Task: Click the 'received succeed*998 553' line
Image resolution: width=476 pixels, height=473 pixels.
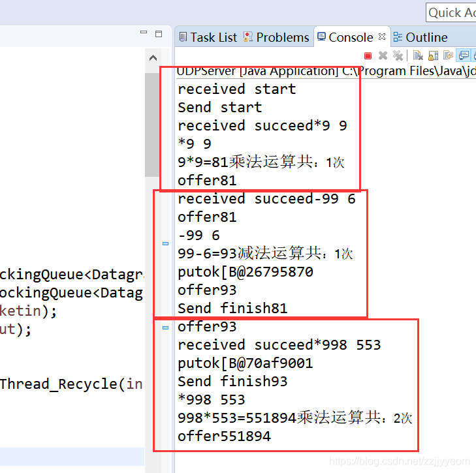Action: click(279, 345)
